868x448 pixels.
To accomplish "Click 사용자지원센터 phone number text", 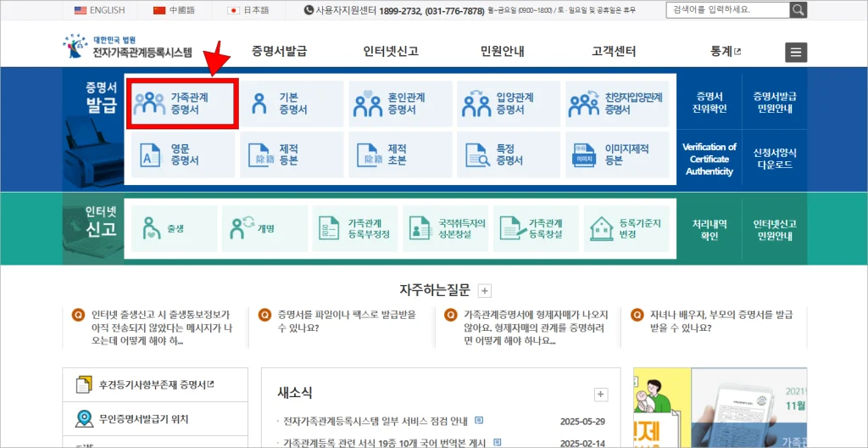I will (431, 10).
